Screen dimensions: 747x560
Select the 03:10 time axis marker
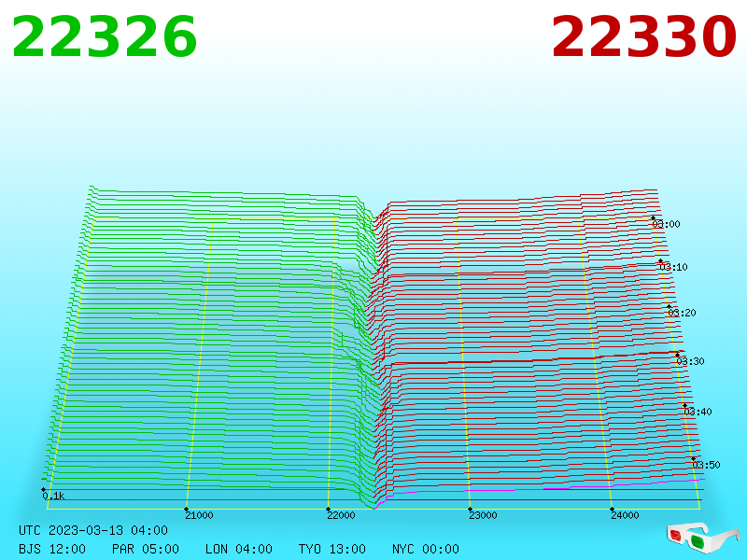pyautogui.click(x=673, y=267)
